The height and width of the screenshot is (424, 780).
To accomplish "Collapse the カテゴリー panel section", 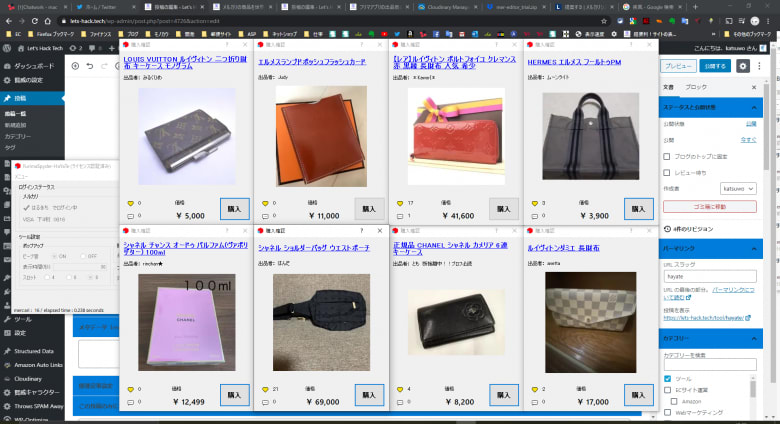I will [711, 338].
